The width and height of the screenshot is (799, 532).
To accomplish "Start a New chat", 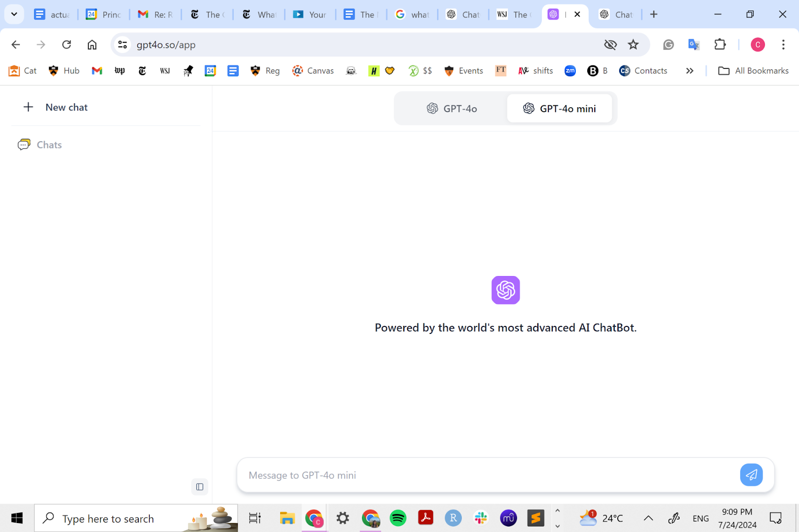I will coord(55,107).
